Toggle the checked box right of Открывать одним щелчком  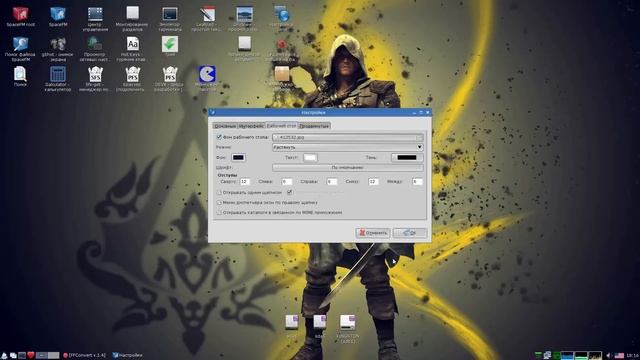coord(289,192)
